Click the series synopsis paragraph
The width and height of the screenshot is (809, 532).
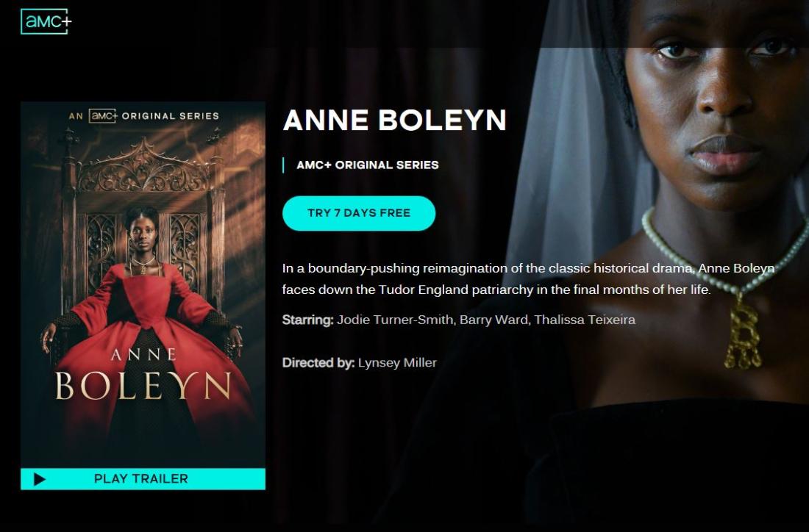tap(528, 279)
